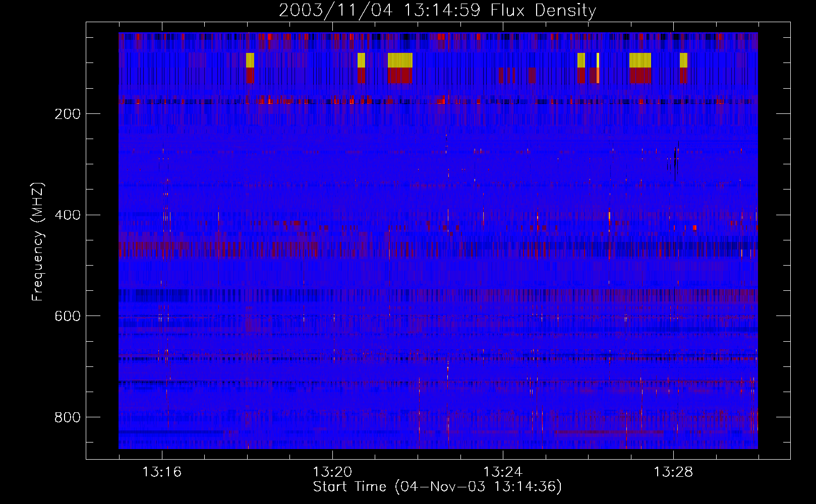Select the 13:28 time tick label
Image resolution: width=816 pixels, height=504 pixels.
pyautogui.click(x=673, y=472)
